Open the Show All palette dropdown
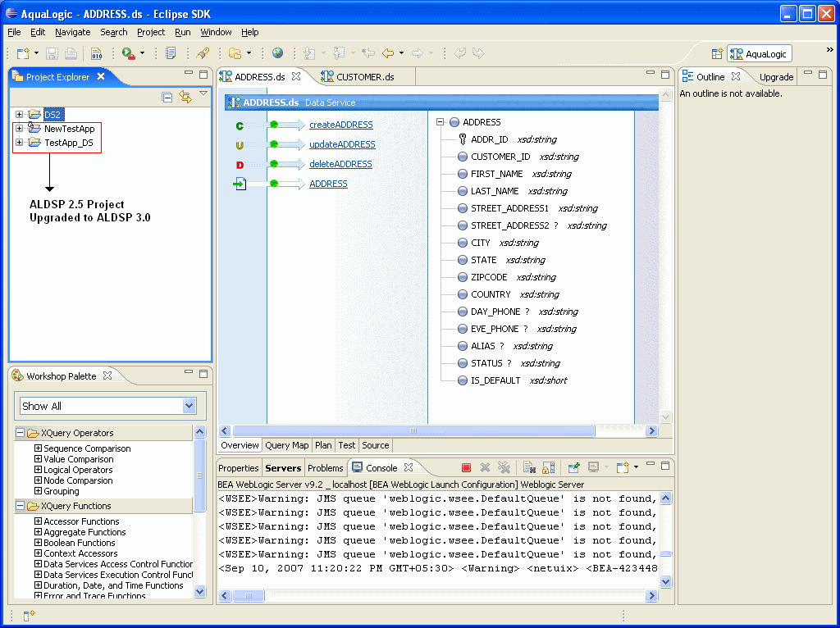This screenshot has height=628, width=840. pyautogui.click(x=189, y=406)
